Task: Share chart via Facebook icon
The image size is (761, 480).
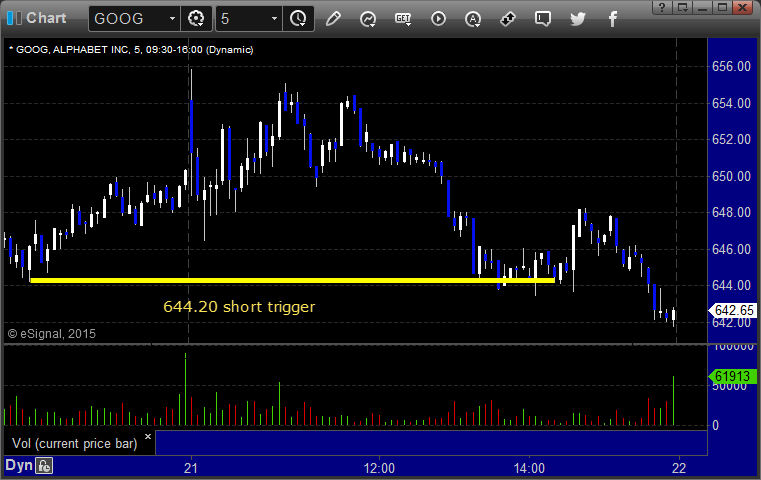Action: pos(613,19)
